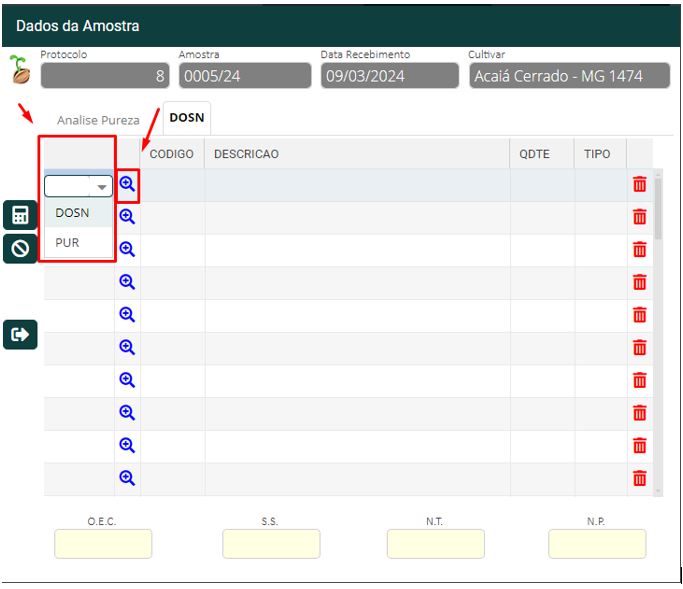Click the red trash icon in first row
The width and height of the screenshot is (683, 589).
pos(640,184)
